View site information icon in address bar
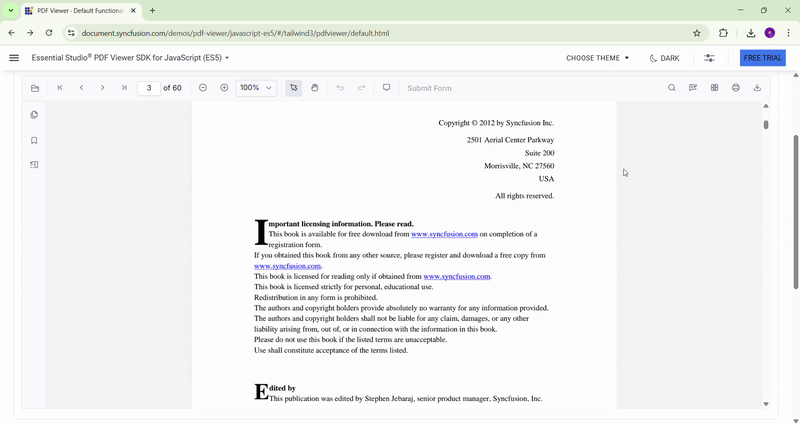 point(71,33)
